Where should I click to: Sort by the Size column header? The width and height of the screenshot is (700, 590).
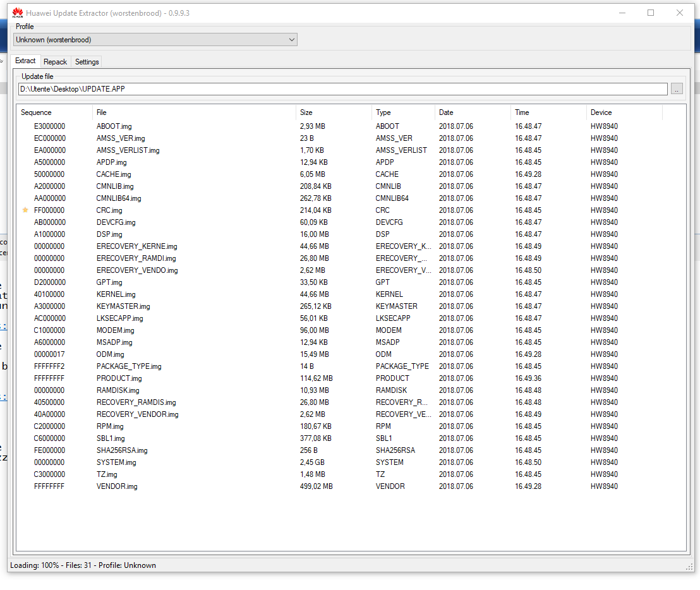(334, 112)
